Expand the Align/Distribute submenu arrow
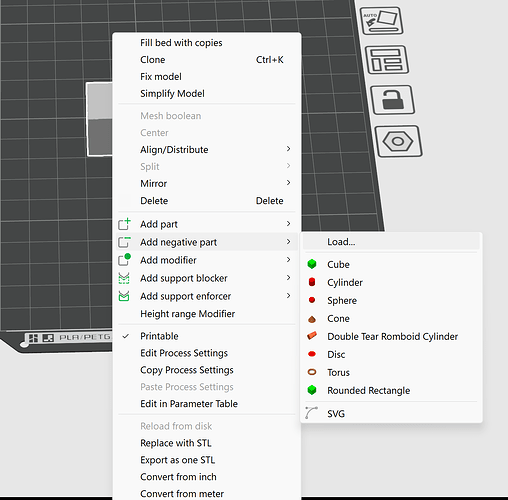Viewport: 508px width, 500px height. click(288, 149)
